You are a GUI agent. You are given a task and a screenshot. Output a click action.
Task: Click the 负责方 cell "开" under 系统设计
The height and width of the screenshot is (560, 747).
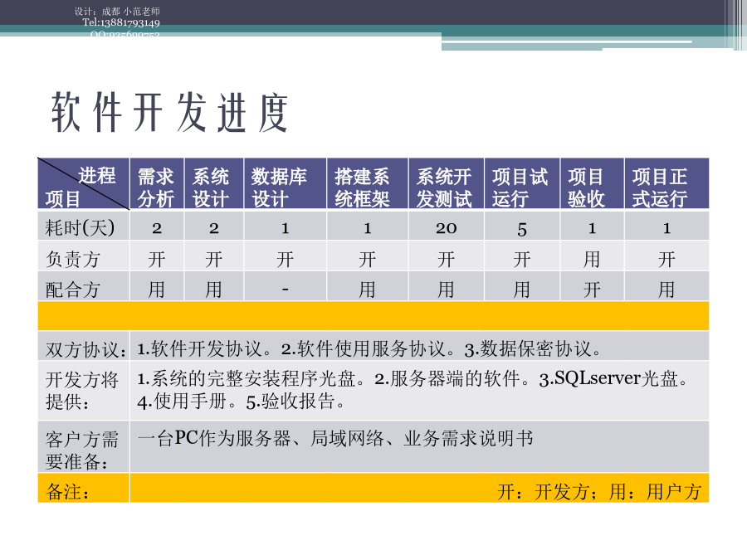[x=214, y=260]
